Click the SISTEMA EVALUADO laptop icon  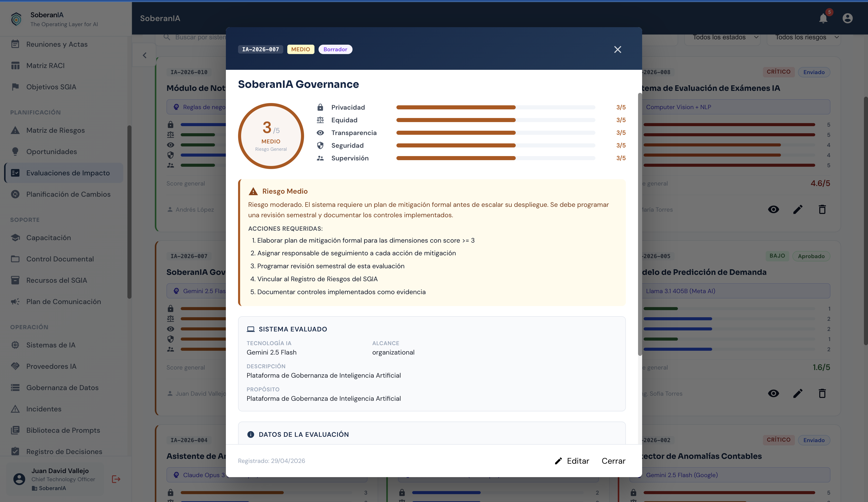251,329
